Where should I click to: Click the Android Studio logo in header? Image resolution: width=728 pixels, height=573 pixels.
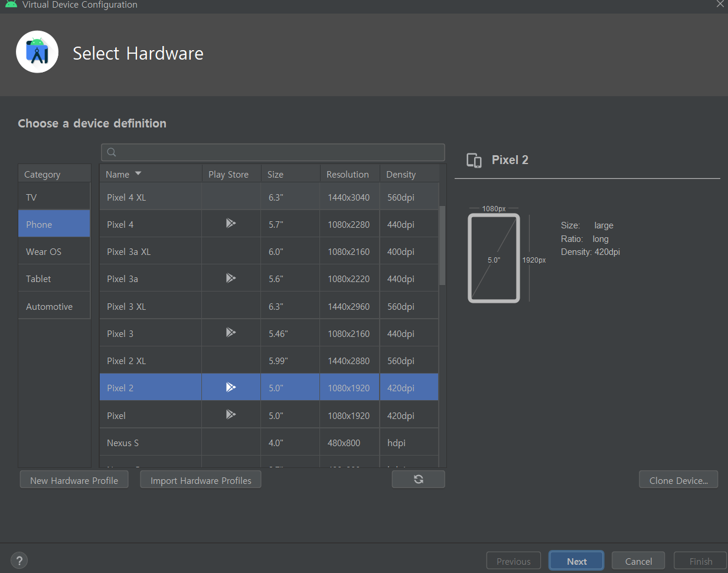(37, 52)
